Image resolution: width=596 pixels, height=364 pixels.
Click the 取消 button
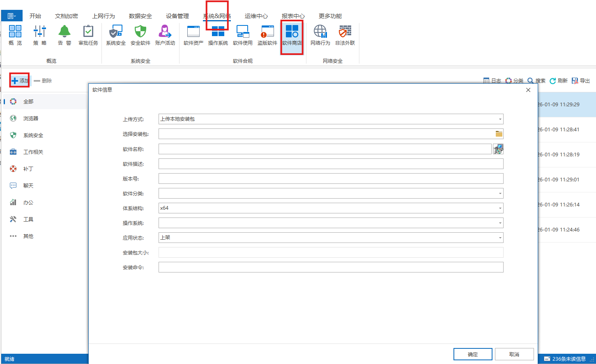tap(514, 354)
